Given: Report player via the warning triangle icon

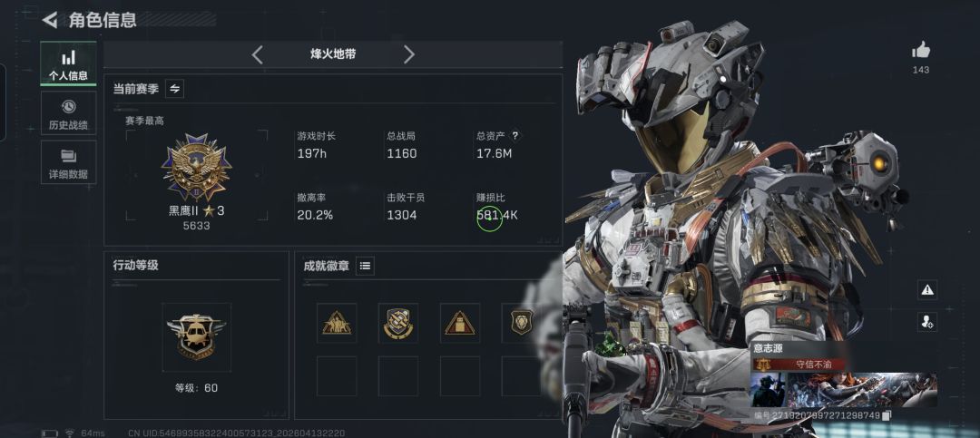Looking at the screenshot, I should [x=926, y=289].
